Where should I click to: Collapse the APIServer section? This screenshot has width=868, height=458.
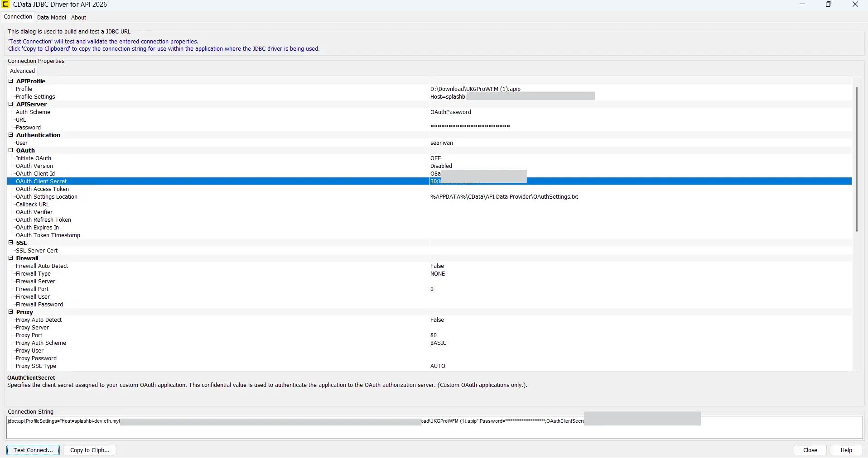pyautogui.click(x=10, y=104)
